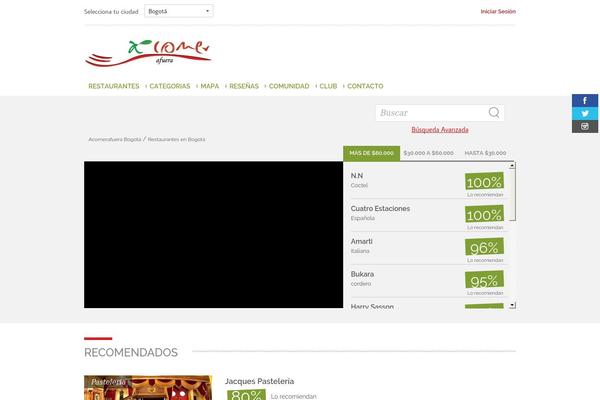600x400 pixels.
Task: Click the magnifier search icon
Action: pyautogui.click(x=494, y=113)
